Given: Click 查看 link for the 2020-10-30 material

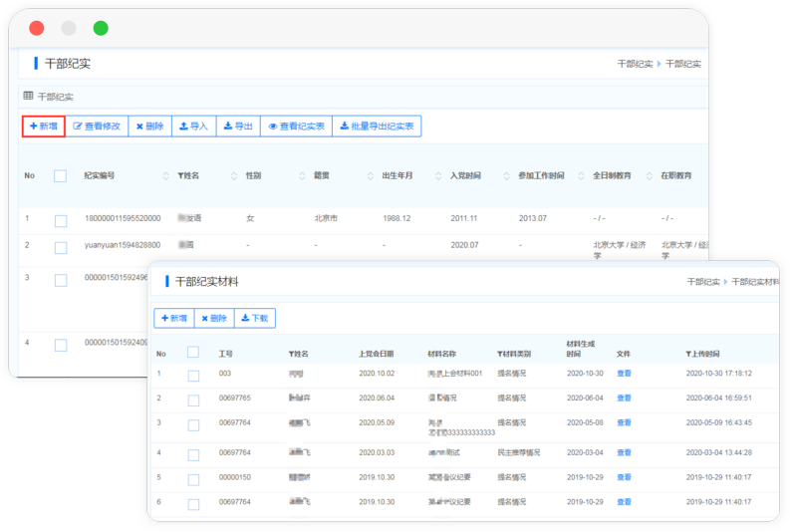Looking at the screenshot, I should (624, 374).
